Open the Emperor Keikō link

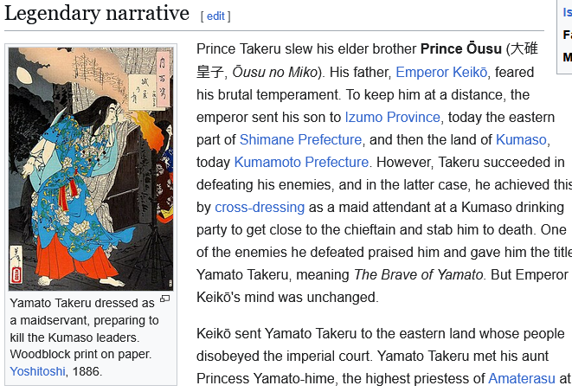(441, 72)
